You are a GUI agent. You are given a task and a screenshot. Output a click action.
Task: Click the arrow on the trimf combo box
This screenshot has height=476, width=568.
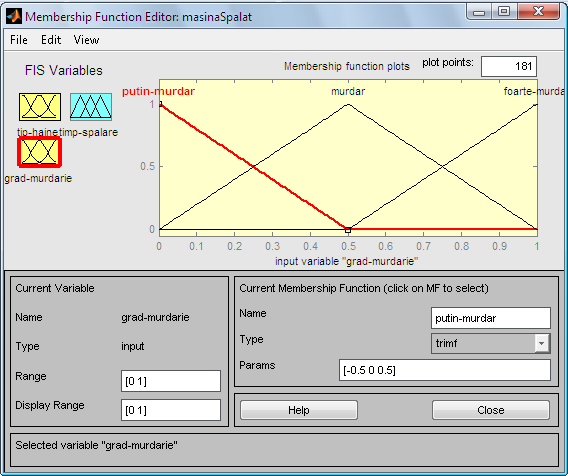[542, 343]
